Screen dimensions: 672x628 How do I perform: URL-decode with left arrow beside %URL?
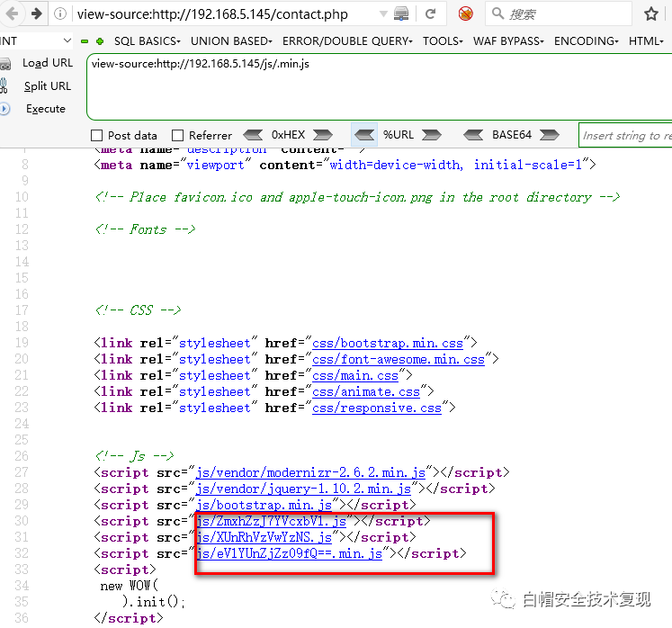[364, 135]
